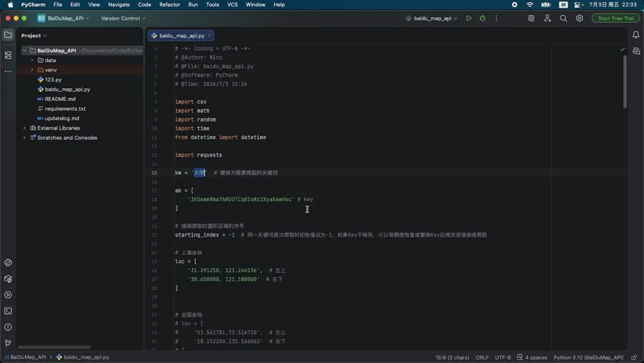Open the Project tool window folder icon
This screenshot has width=644, height=363.
[x=8, y=35]
